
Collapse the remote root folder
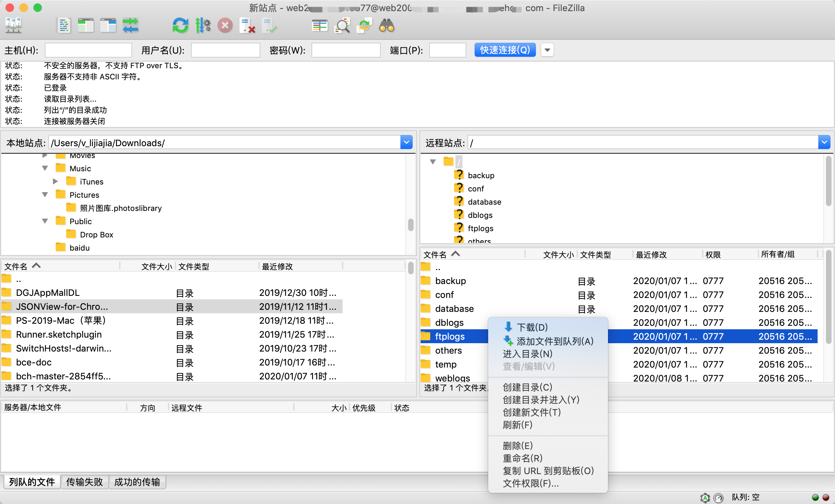[x=433, y=162]
